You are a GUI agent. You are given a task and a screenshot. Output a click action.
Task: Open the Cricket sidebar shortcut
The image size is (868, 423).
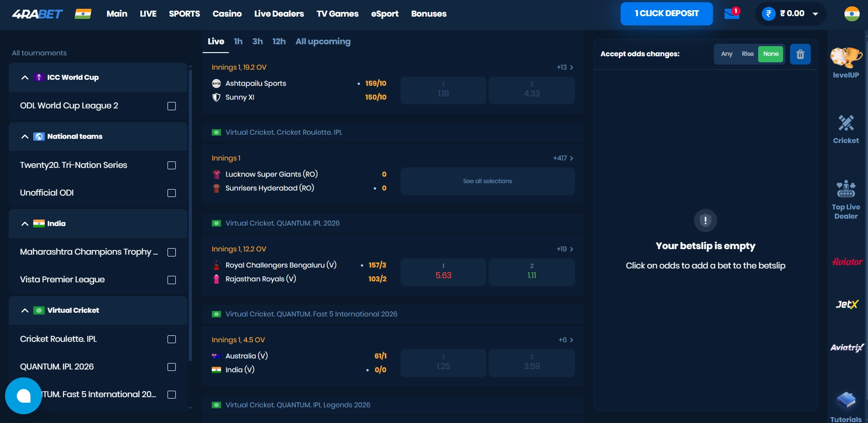(x=846, y=130)
